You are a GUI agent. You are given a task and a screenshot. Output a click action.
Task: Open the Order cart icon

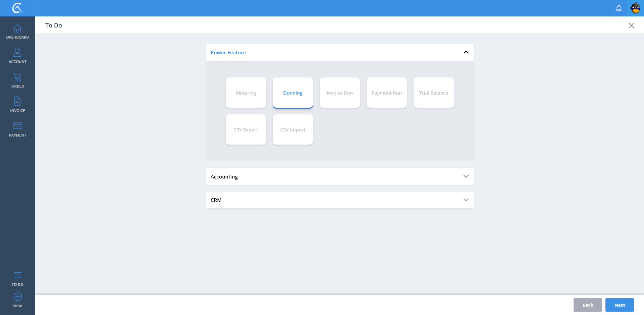pyautogui.click(x=17, y=77)
